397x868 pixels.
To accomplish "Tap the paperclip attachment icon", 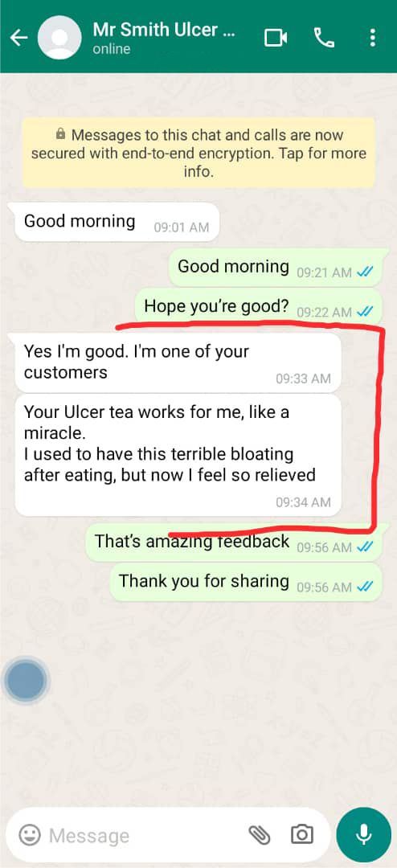I will [x=259, y=834].
